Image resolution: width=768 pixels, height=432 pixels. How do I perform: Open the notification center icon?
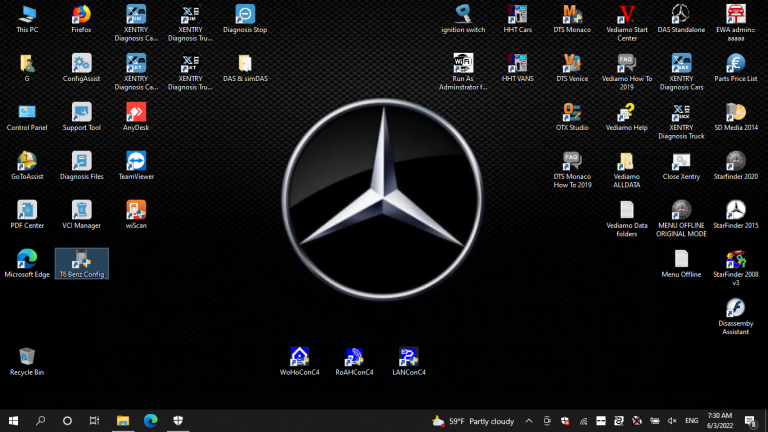click(x=750, y=421)
